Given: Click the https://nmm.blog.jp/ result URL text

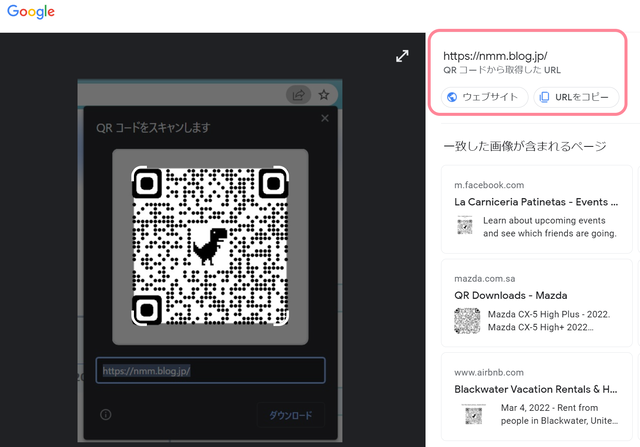Looking at the screenshot, I should click(x=495, y=56).
